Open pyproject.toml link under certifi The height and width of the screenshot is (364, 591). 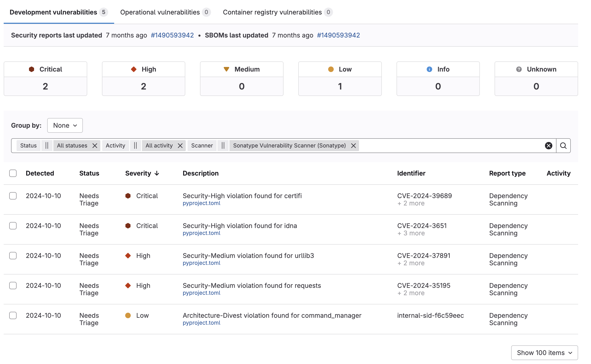tap(202, 203)
